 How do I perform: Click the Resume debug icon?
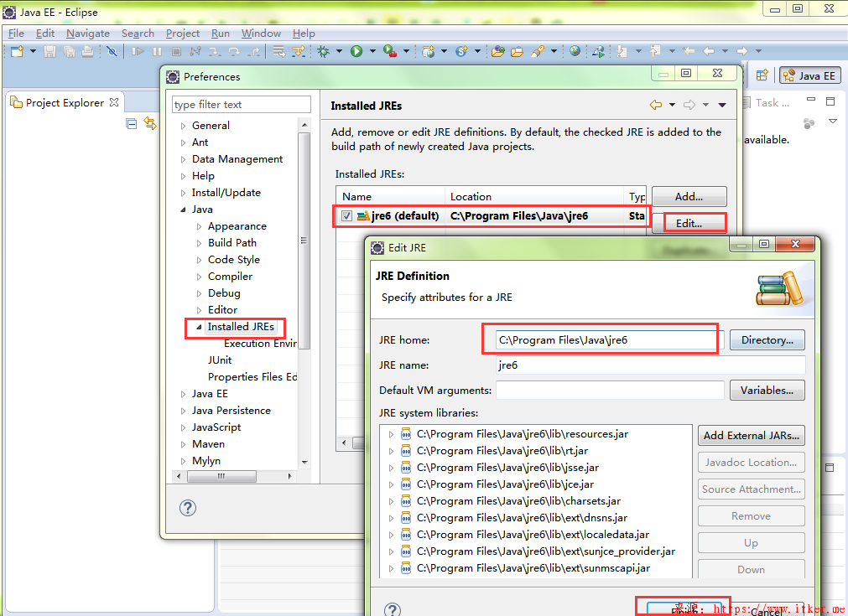[x=138, y=51]
